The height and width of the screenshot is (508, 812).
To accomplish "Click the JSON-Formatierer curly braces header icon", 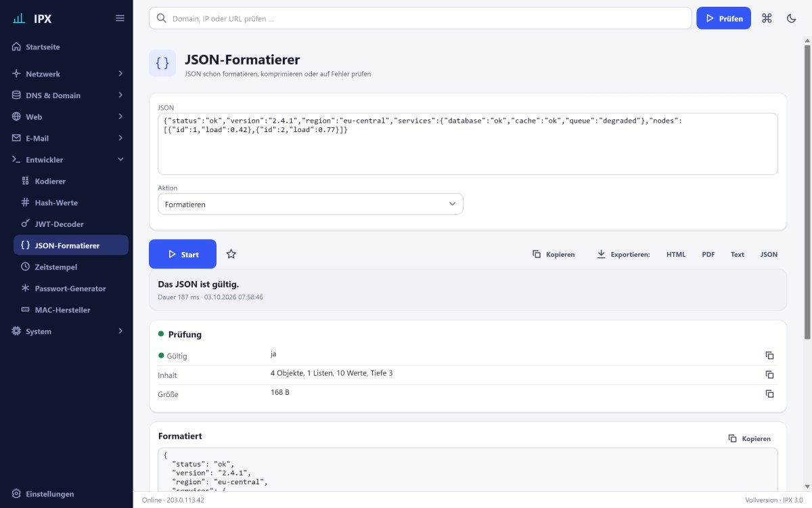I will 162,63.
